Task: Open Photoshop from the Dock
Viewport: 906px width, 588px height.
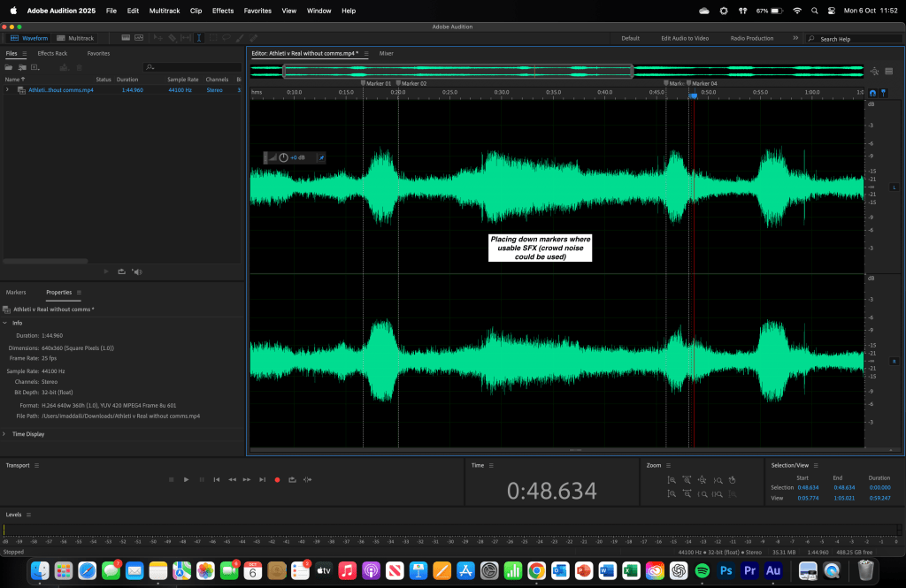Action: click(724, 570)
